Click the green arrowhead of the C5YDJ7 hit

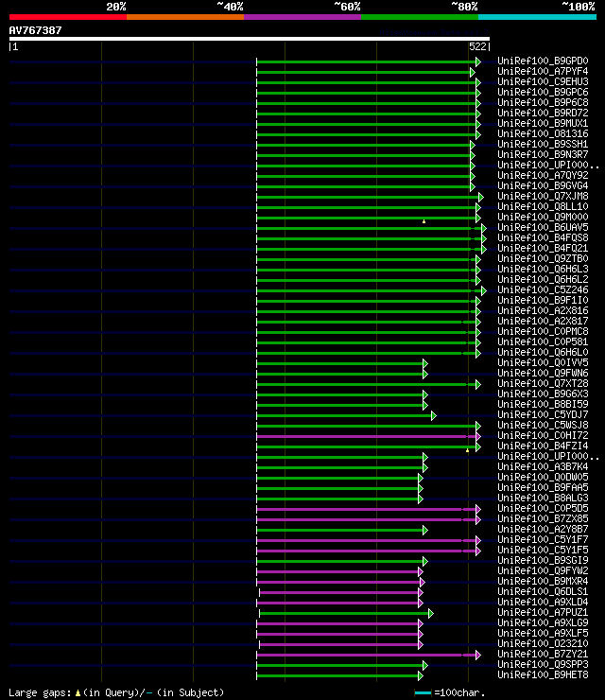[x=433, y=415]
